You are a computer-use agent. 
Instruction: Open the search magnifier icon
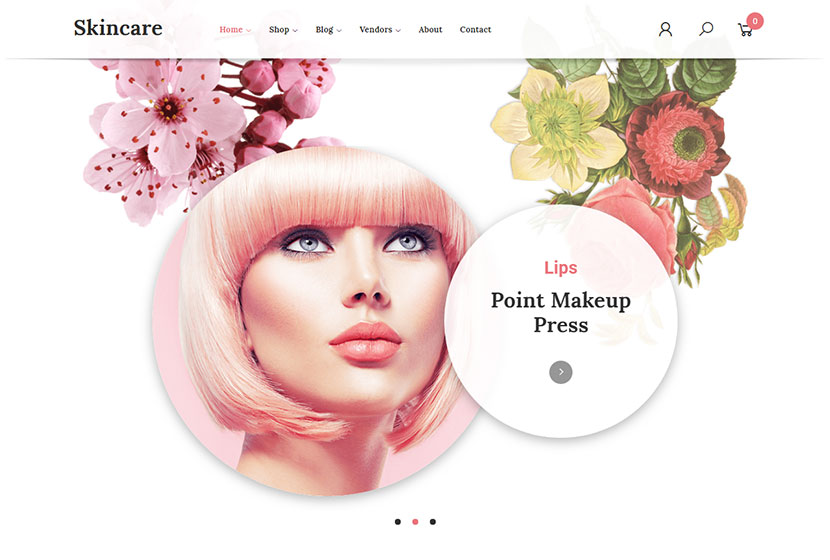(706, 29)
